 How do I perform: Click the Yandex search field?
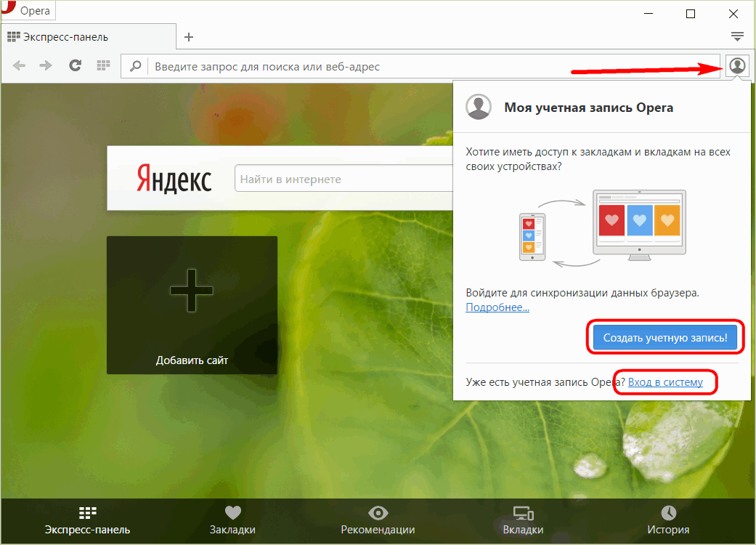pos(344,179)
